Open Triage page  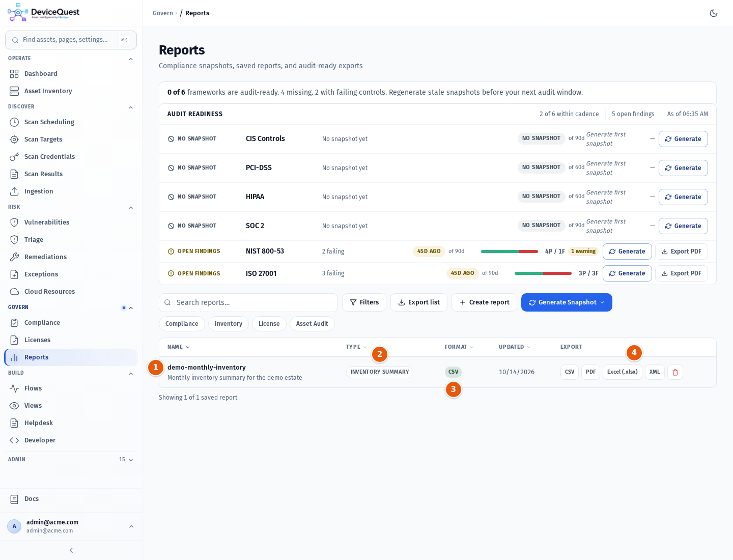(71, 240)
